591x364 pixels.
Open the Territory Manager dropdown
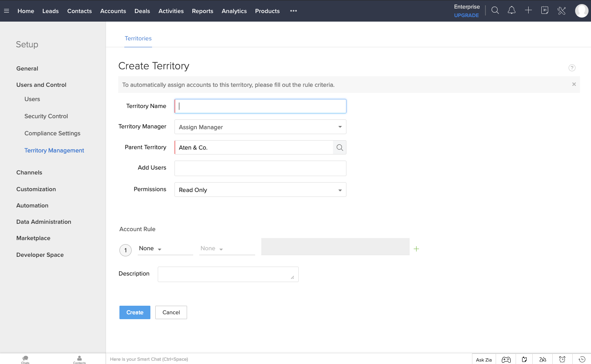click(260, 127)
